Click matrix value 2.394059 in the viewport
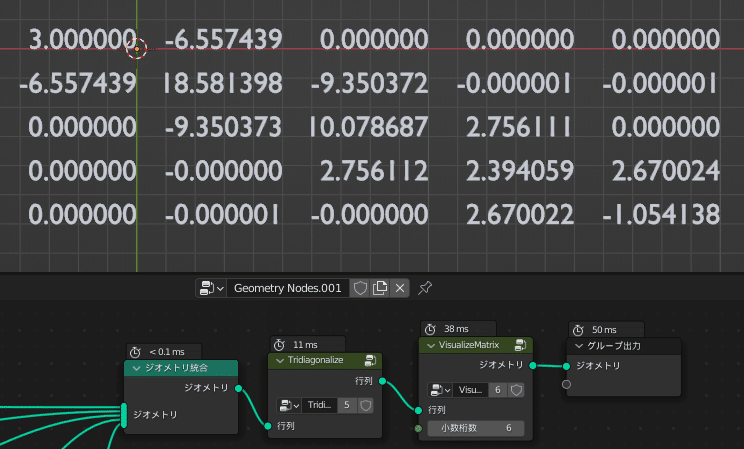 tap(520, 171)
